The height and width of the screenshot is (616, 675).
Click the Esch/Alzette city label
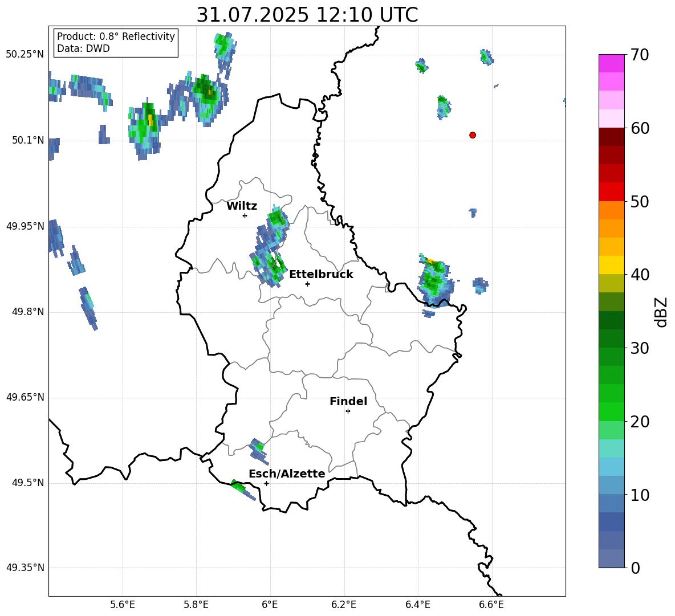click(x=287, y=474)
